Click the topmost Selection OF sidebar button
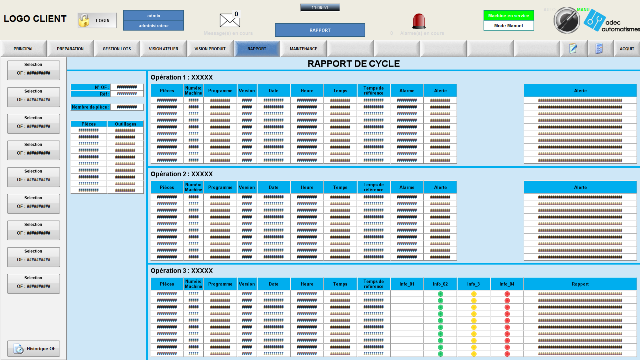The image size is (640, 360). point(33,69)
